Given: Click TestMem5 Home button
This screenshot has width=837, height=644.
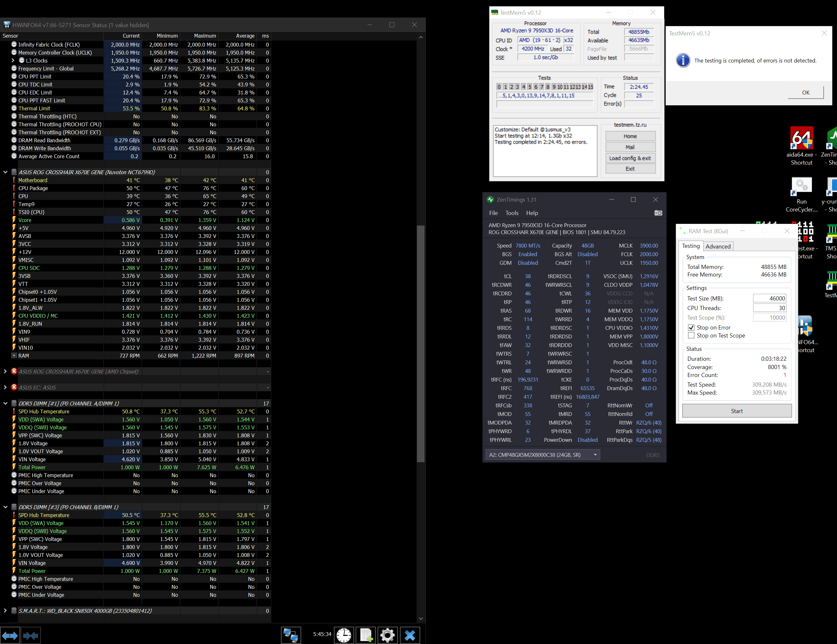Looking at the screenshot, I should (x=630, y=136).
